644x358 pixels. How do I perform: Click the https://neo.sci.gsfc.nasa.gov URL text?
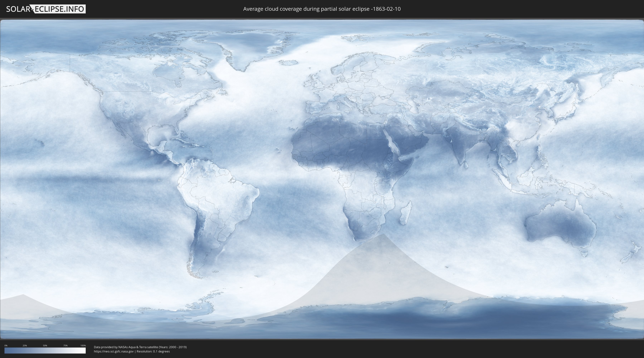click(x=114, y=352)
